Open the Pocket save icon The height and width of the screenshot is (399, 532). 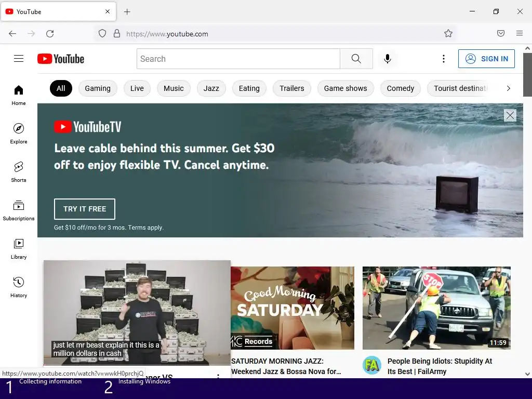501,33
